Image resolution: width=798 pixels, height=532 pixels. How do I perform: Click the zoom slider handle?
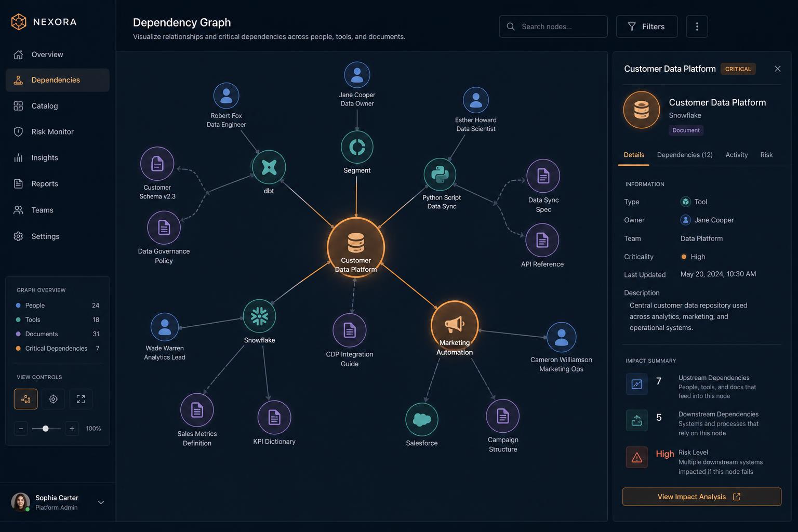pos(46,429)
